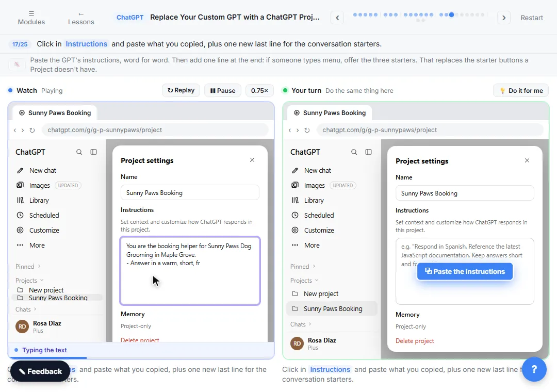Open the Modules menu

31,18
